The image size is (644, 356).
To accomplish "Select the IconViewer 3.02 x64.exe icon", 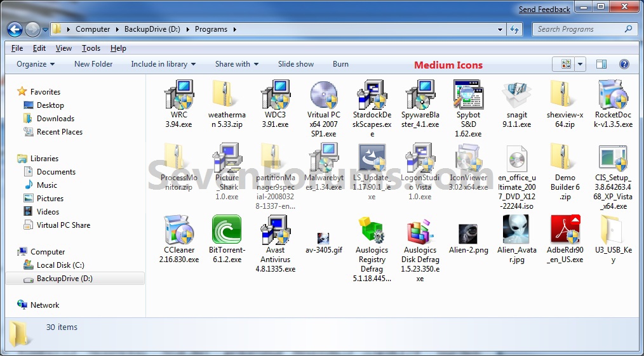I will pyautogui.click(x=468, y=157).
